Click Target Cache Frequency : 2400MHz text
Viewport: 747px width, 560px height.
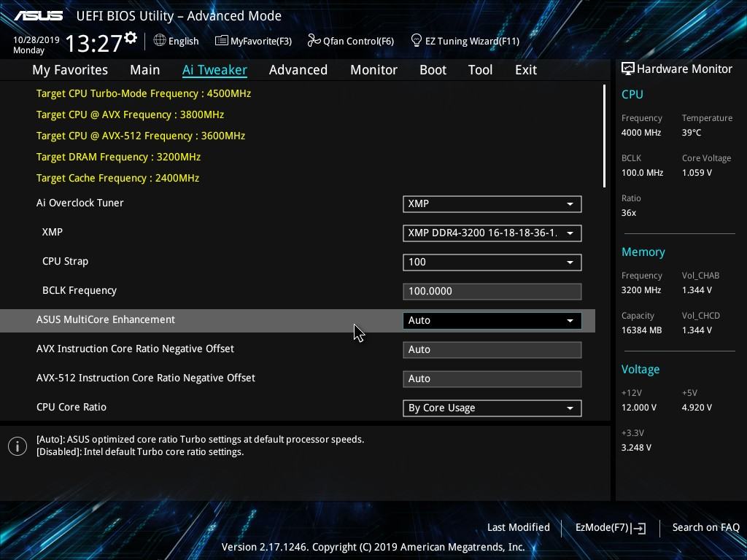[x=117, y=178]
